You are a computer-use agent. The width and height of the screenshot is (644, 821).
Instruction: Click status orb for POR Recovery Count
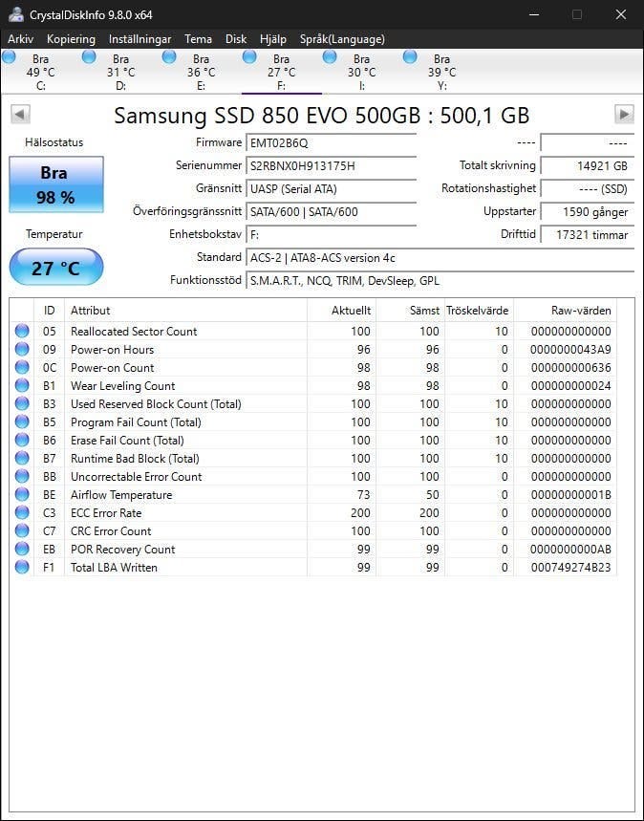22,549
